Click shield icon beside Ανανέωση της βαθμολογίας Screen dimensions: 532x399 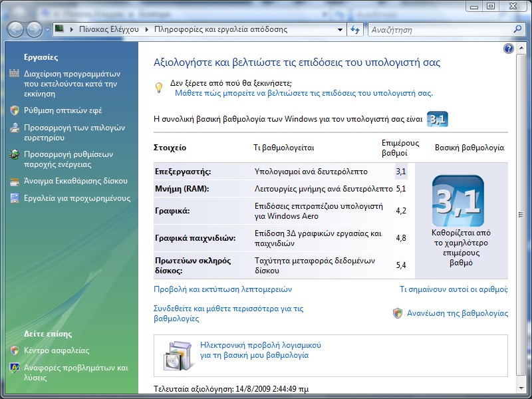click(x=398, y=313)
